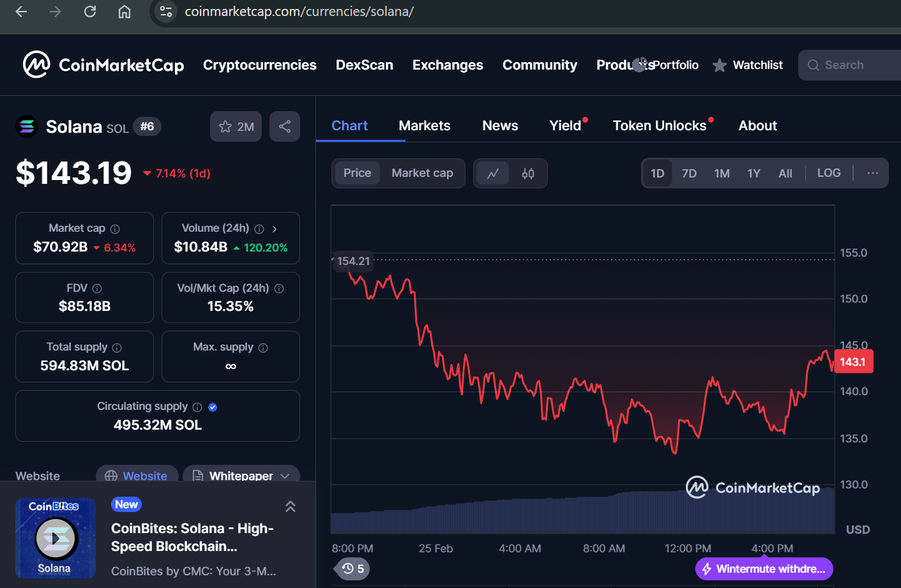Switch to the line chart view icon
901x588 pixels.
(493, 174)
